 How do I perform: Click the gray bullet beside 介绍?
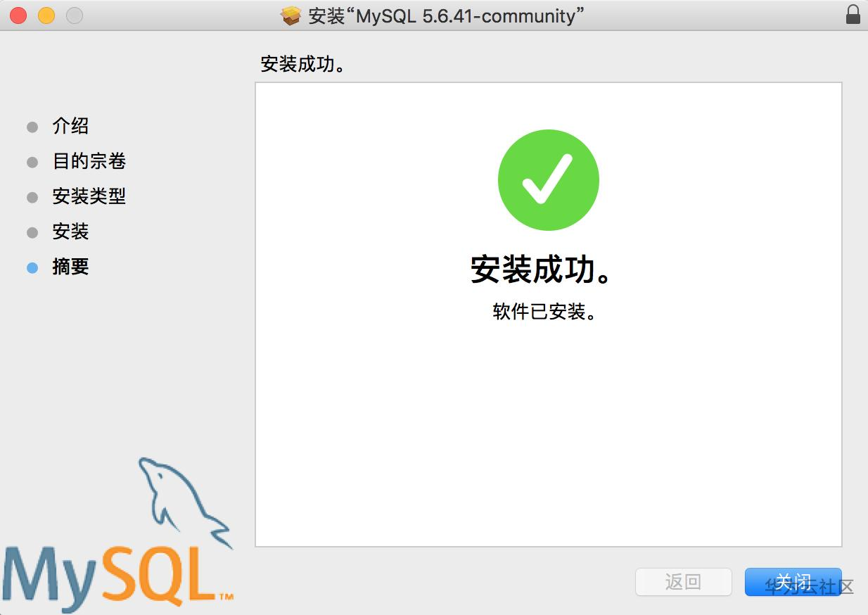pyautogui.click(x=32, y=127)
